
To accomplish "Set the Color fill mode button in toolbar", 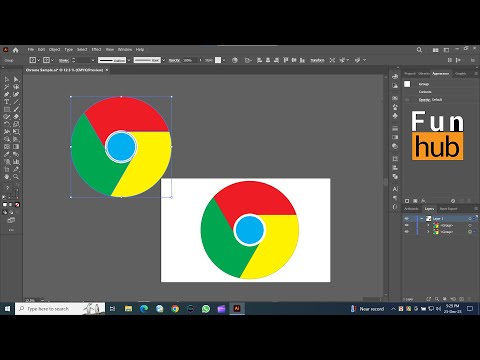I will click(x=5, y=205).
